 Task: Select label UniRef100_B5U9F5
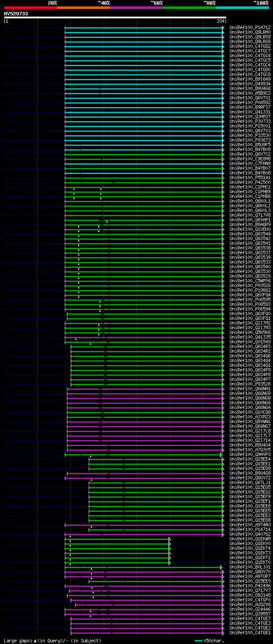[250, 145]
